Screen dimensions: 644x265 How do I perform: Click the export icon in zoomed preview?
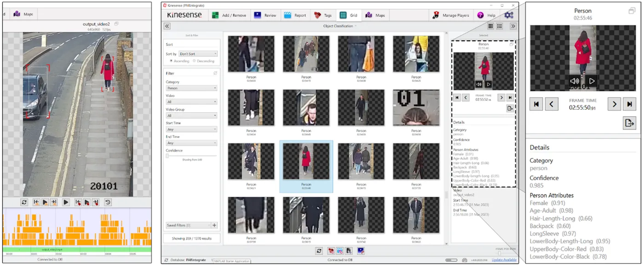click(x=630, y=123)
